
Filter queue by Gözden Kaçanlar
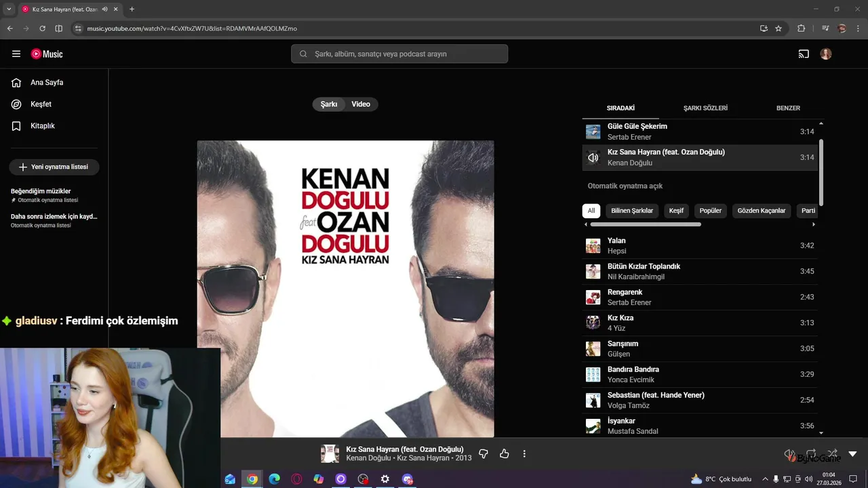point(762,211)
